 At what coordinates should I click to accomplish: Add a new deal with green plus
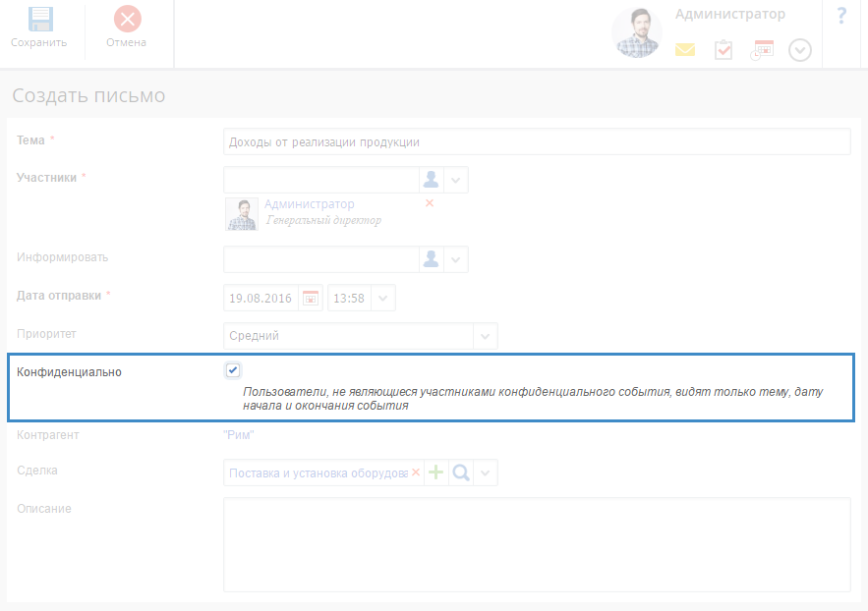click(436, 472)
